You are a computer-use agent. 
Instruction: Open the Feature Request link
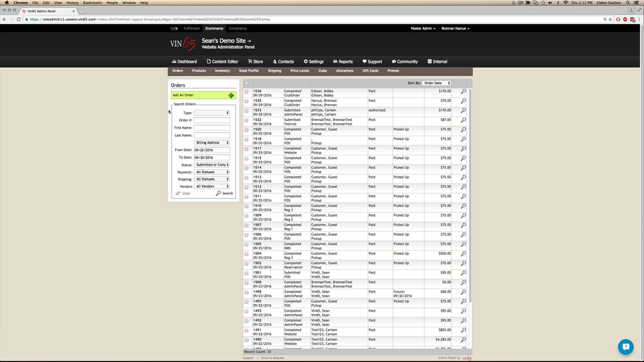(x=273, y=358)
